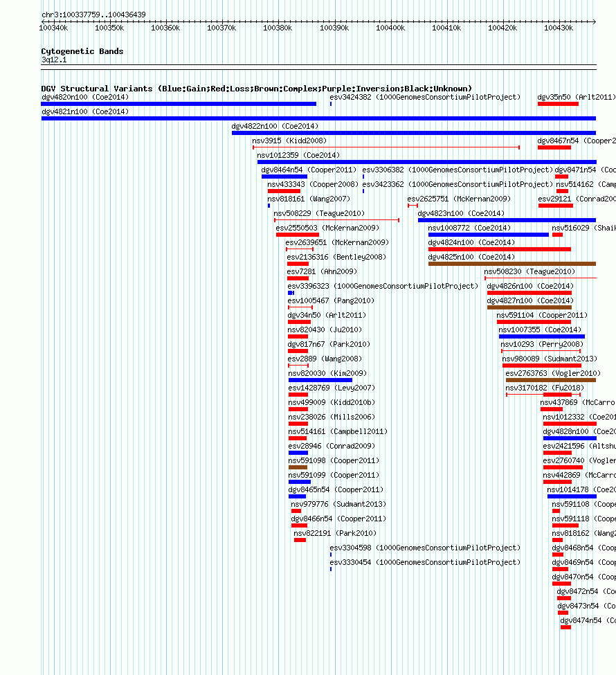
Task: Open the DGV Structural Variants track title
Action: (x=257, y=89)
